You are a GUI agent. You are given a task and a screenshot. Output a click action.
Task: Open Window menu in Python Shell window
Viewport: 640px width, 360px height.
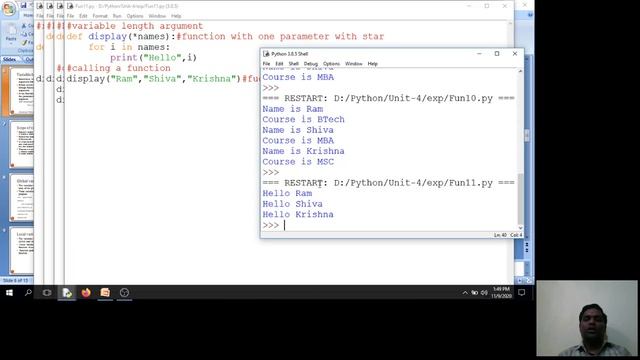(x=353, y=64)
